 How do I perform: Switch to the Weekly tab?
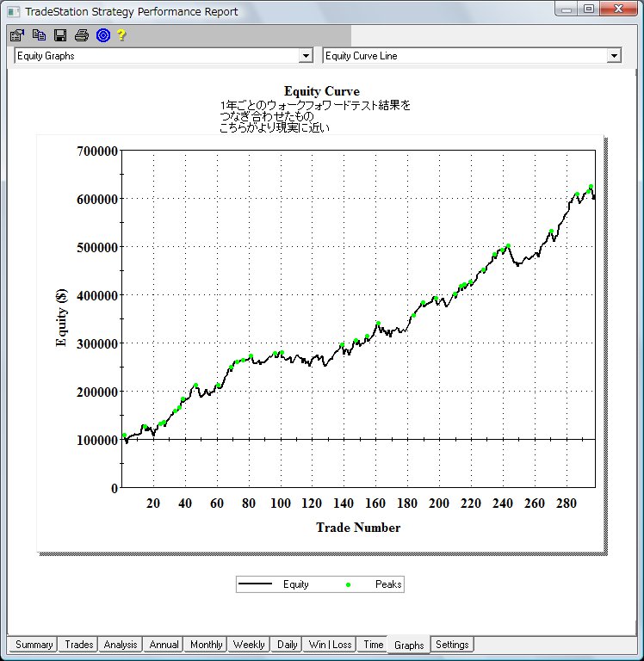coord(249,645)
